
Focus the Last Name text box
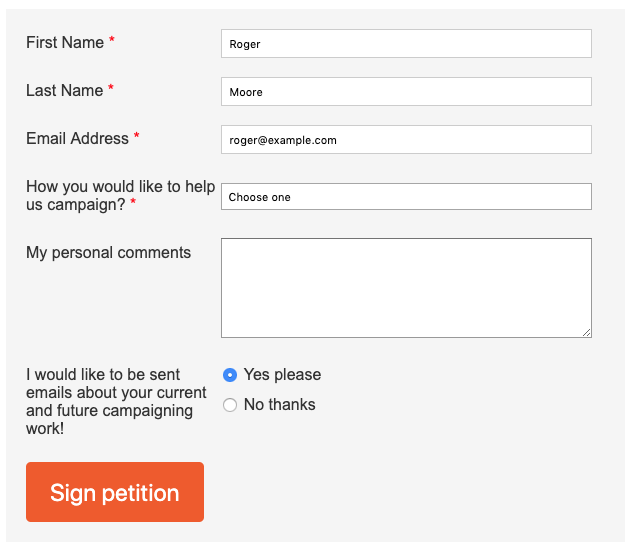tap(406, 92)
